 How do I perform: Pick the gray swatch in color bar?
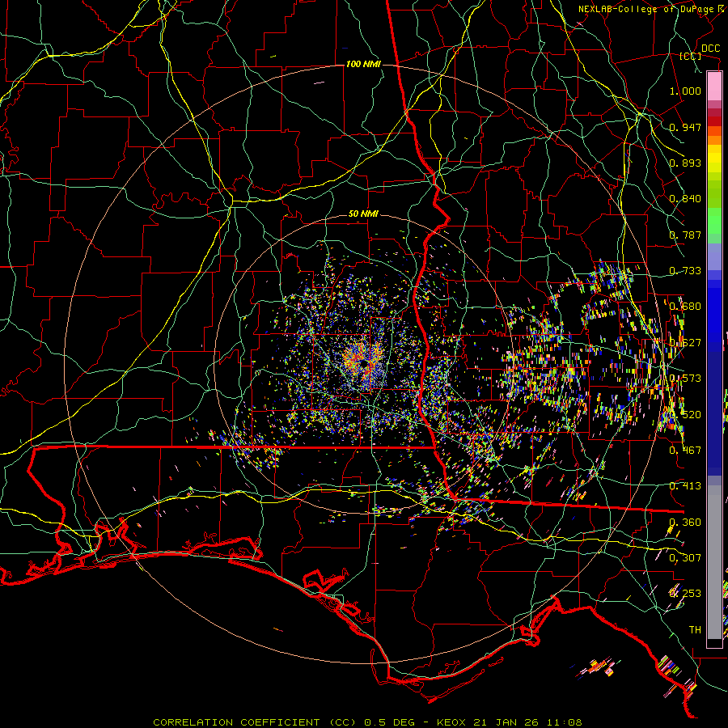click(714, 562)
